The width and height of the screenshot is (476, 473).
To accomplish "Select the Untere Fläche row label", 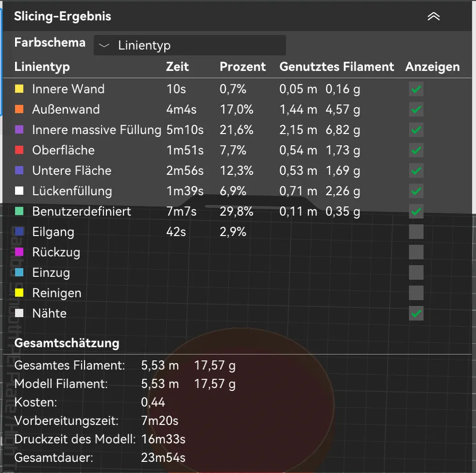I will 72,170.
